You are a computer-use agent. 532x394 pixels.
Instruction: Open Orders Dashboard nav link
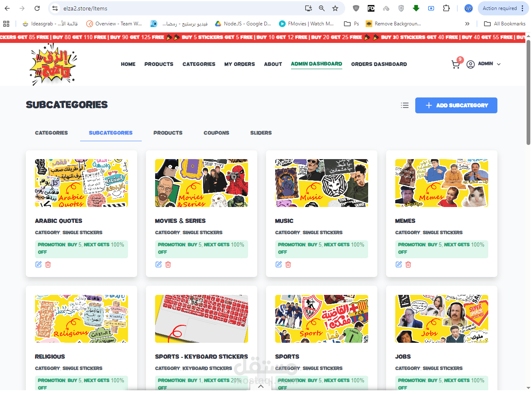[379, 64]
